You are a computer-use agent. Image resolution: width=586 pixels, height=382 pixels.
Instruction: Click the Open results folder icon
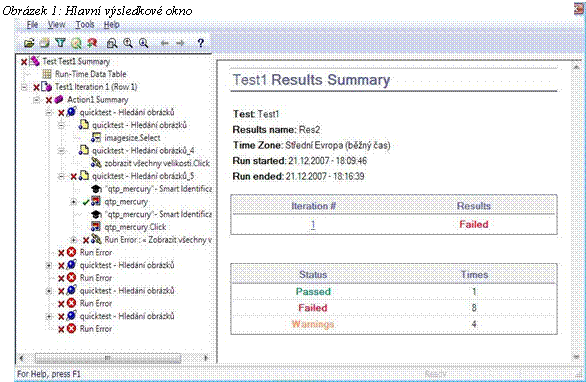pos(29,43)
